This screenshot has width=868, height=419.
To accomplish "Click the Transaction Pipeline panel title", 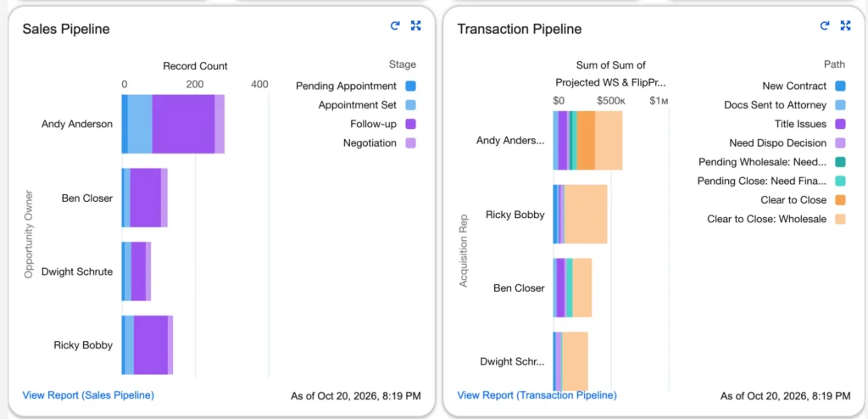I will point(520,29).
